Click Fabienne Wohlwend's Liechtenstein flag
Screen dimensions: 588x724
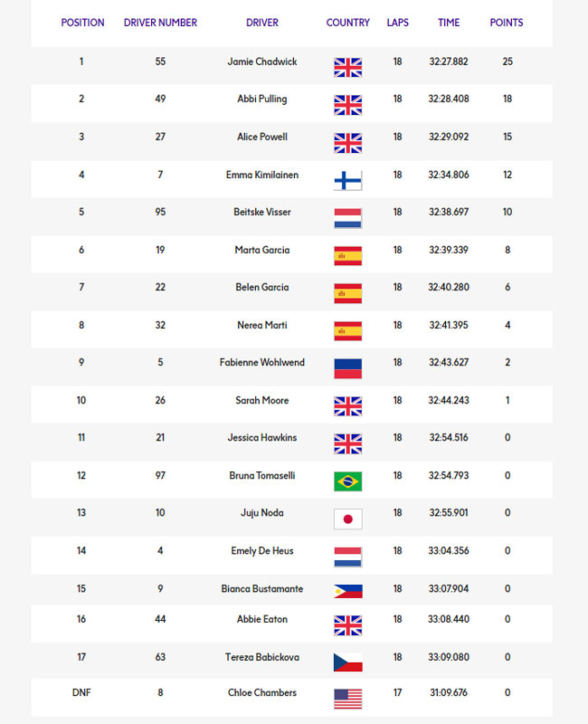[x=348, y=368]
